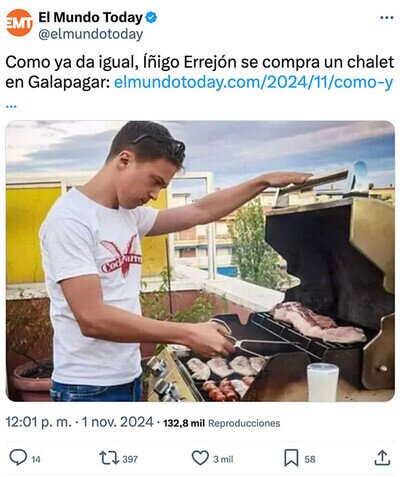View the 132,8 mil Reproducciones count

click(222, 423)
